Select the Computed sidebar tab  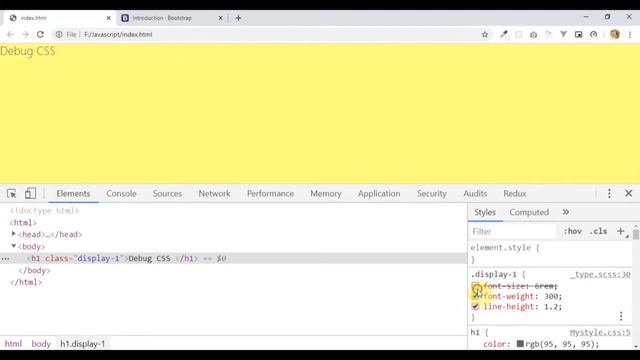529,212
